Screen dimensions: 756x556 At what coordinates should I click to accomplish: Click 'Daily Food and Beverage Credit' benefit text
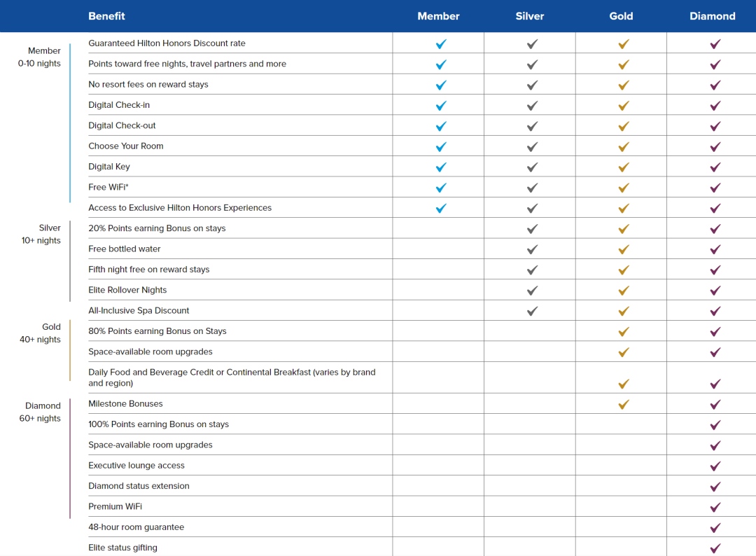[232, 377]
